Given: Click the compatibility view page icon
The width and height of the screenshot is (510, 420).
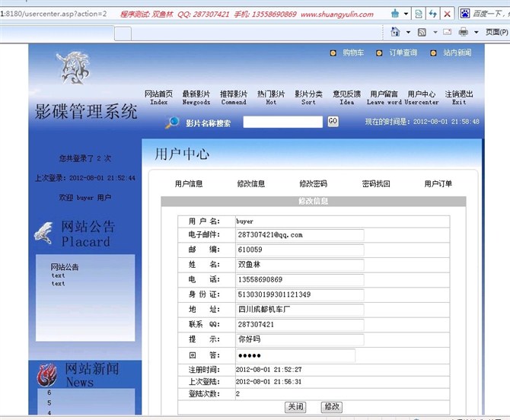Looking at the screenshot, I should (419, 14).
